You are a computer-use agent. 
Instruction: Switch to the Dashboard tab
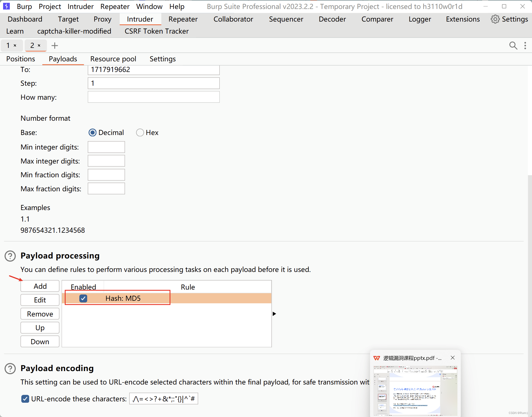pos(25,19)
